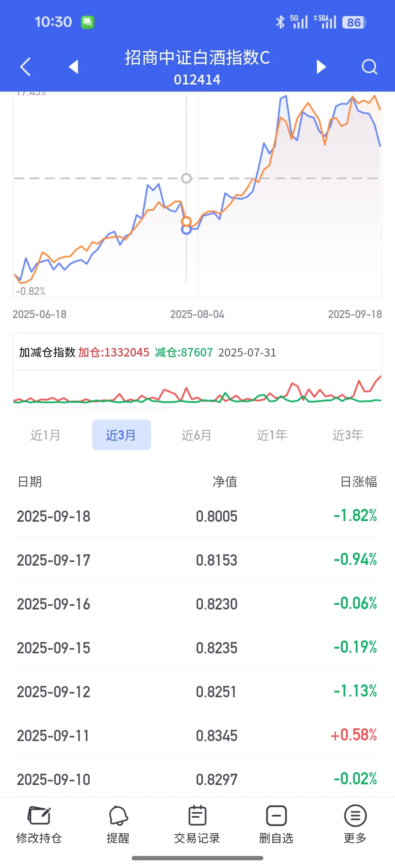This screenshot has height=868, width=395.
Task: Tap the 10:30 clock in status bar
Action: tap(53, 22)
